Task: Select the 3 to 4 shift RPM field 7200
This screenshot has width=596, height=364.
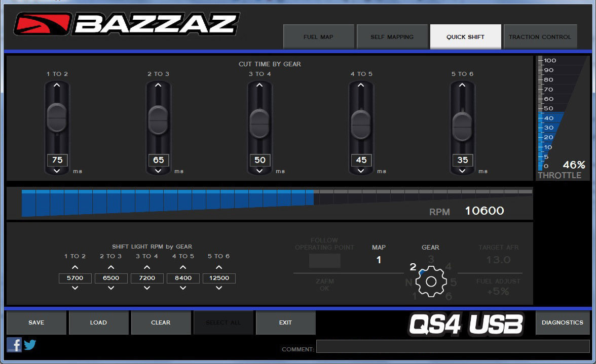Action: click(147, 278)
